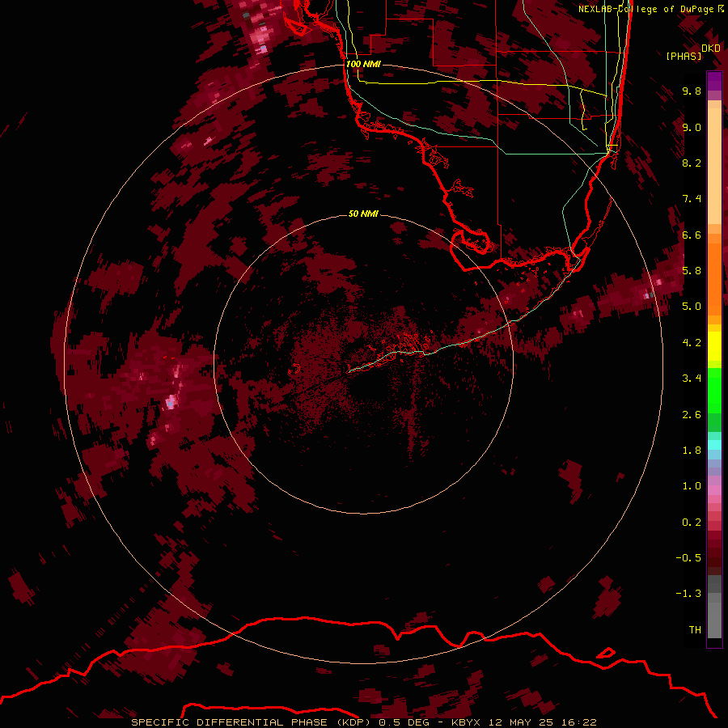
Task: Click the cyan segment of the color bar
Action: (714, 445)
